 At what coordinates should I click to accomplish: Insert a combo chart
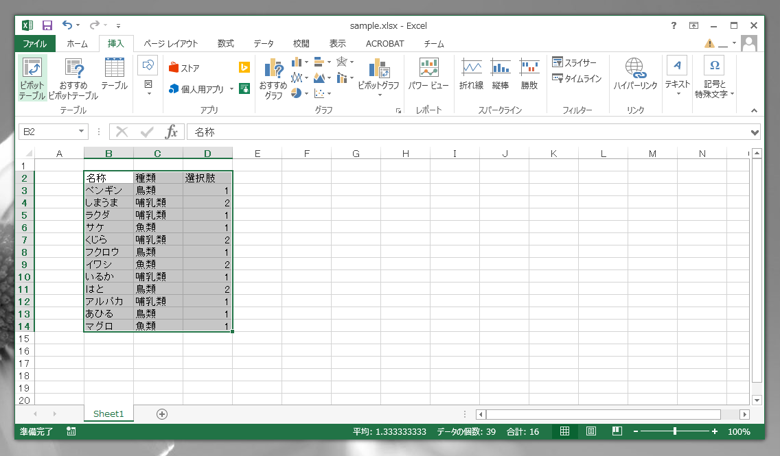click(344, 78)
